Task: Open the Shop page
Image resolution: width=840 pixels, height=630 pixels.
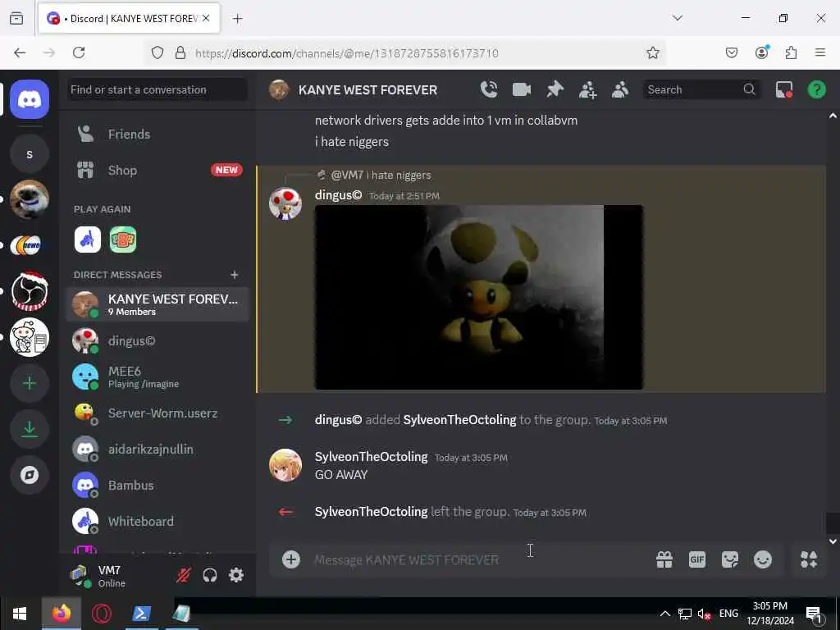Action: [x=157, y=171]
